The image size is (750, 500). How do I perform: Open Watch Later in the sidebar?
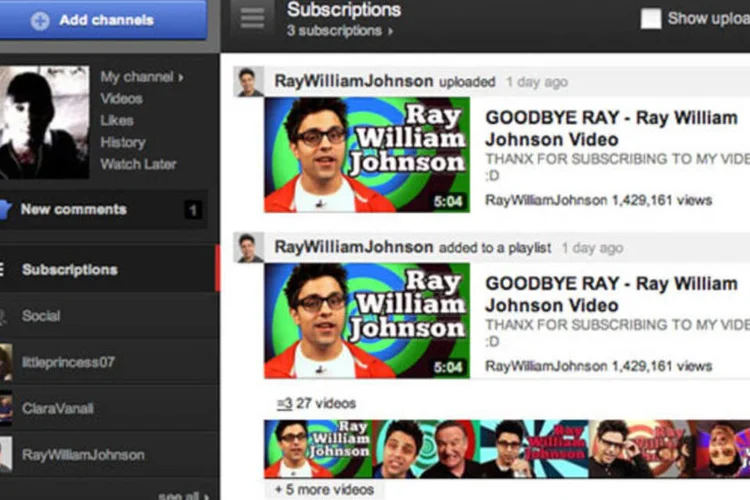point(138,164)
